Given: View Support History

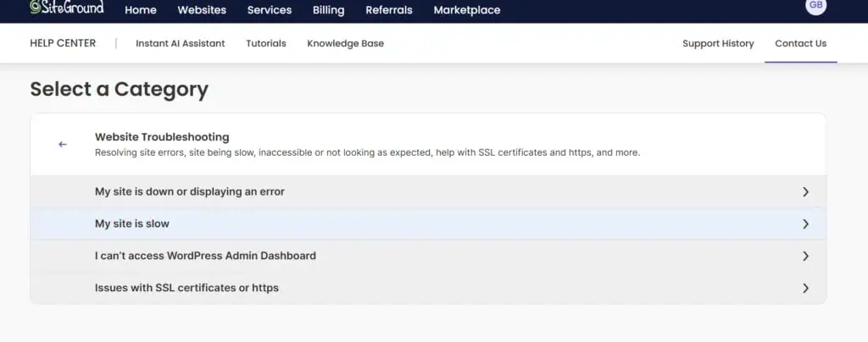Looking at the screenshot, I should pos(718,43).
